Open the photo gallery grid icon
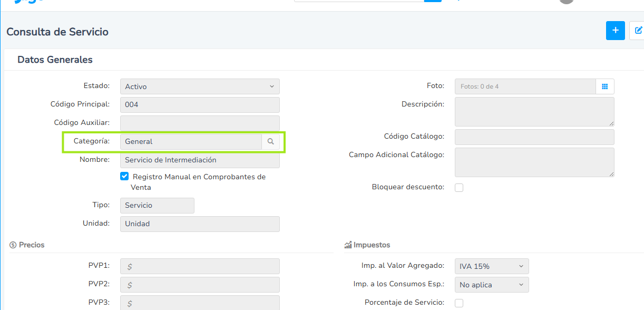The width and height of the screenshot is (644, 310). (605, 86)
